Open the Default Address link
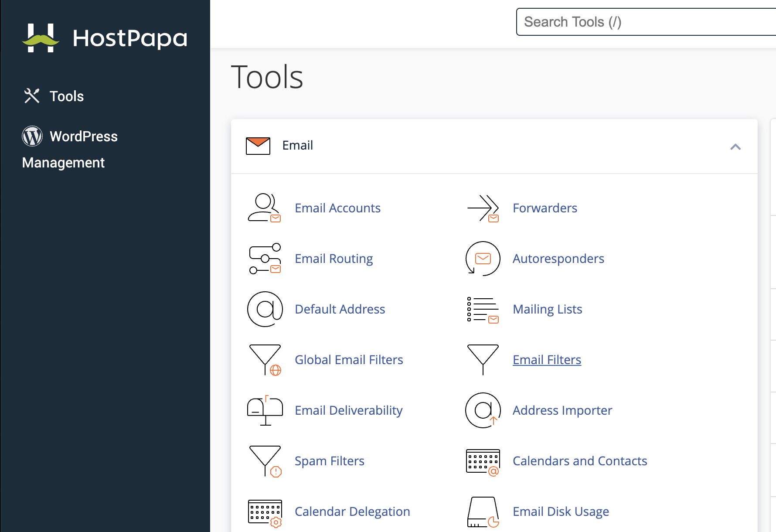Screen dimensions: 776x532 tap(340, 309)
